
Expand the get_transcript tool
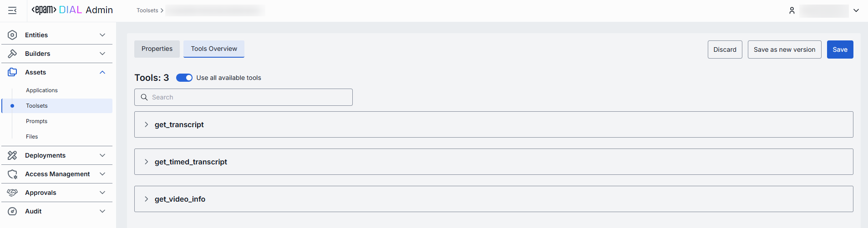coord(146,124)
